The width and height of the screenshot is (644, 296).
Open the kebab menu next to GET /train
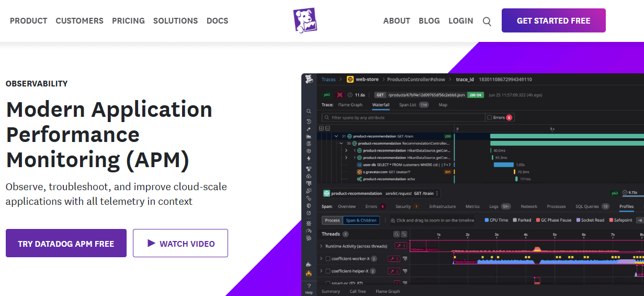437,193
